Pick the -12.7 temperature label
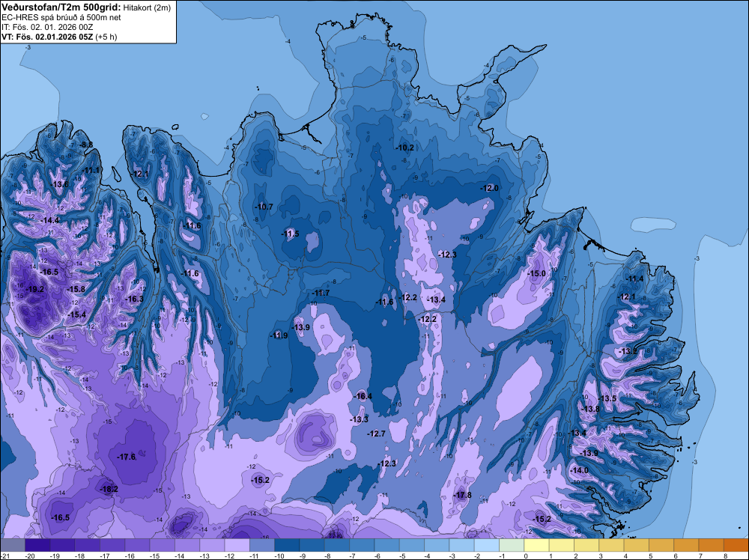The width and height of the screenshot is (749, 560). coord(376,433)
